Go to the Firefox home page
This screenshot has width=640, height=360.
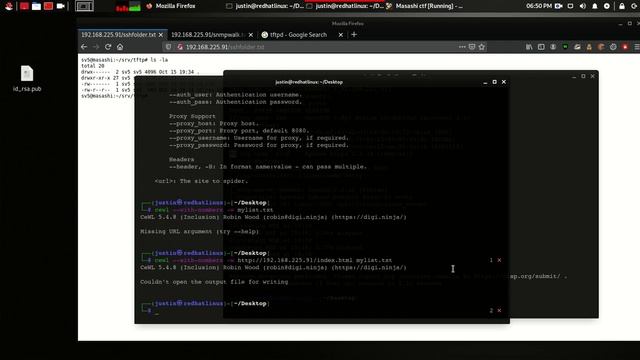(x=120, y=47)
